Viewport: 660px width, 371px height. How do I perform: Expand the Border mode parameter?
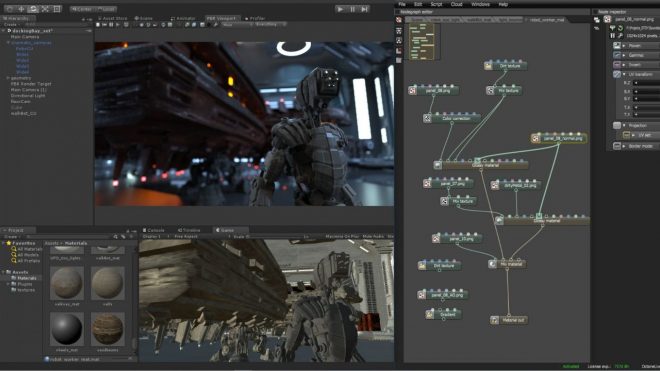point(624,146)
